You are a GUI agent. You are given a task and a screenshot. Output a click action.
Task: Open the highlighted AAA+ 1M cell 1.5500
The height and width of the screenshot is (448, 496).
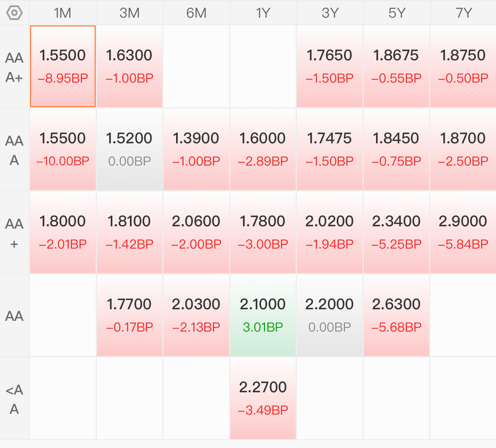coord(63,66)
